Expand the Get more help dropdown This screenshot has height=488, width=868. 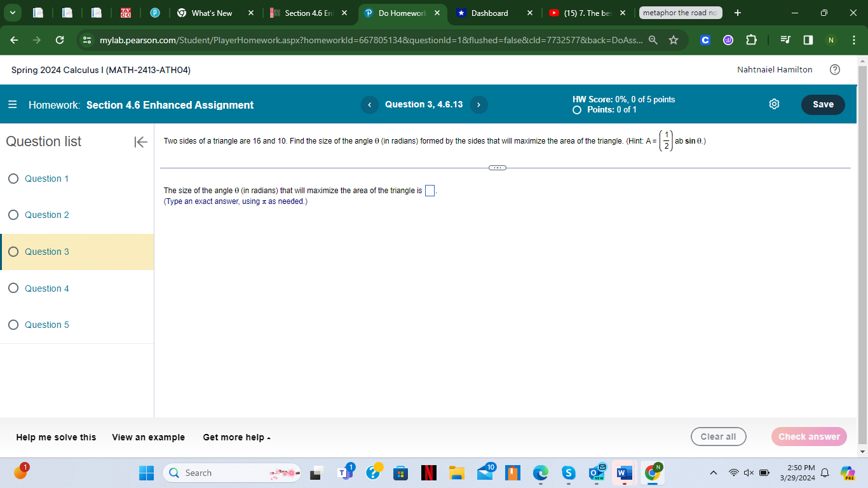(x=236, y=437)
